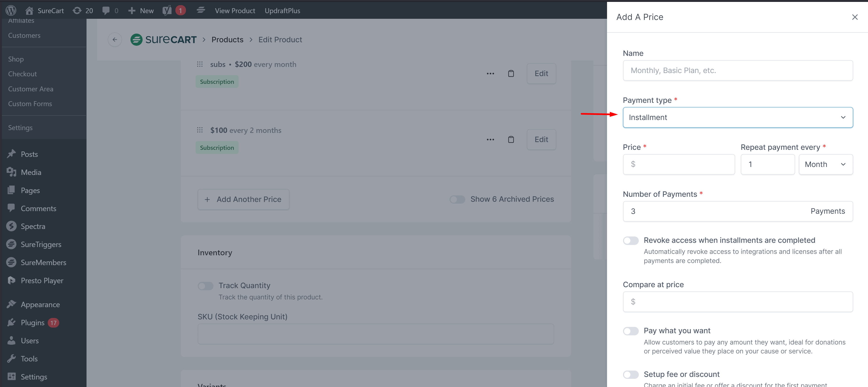Click the back arrow button
Screen dimensions: 868x387
(x=114, y=40)
